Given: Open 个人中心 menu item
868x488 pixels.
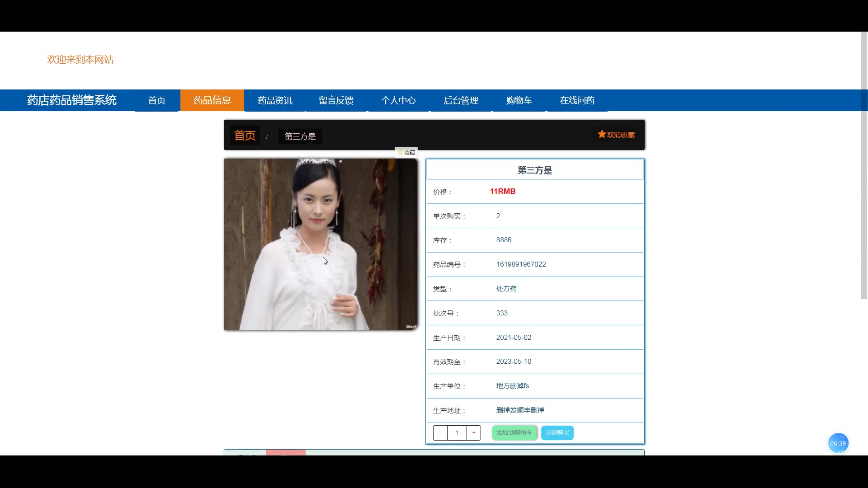Looking at the screenshot, I should pos(398,100).
